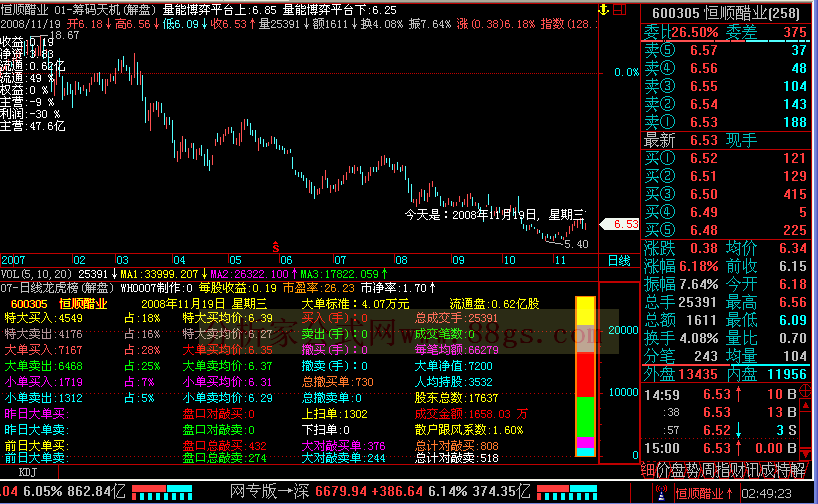Click the signal tower icon in status bar

661,493
